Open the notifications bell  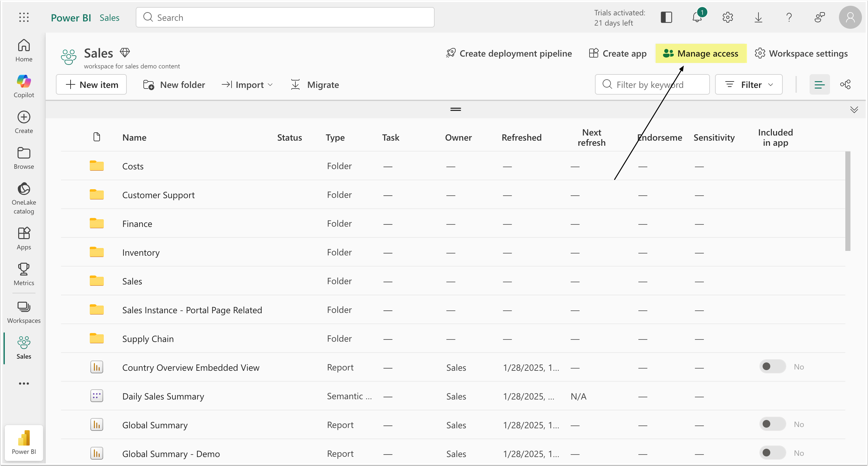coord(697,17)
